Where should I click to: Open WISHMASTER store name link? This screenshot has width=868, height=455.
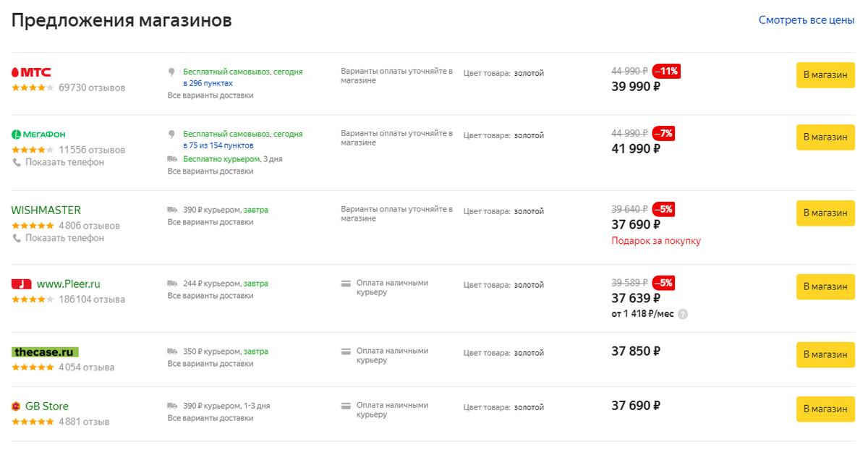46,211
